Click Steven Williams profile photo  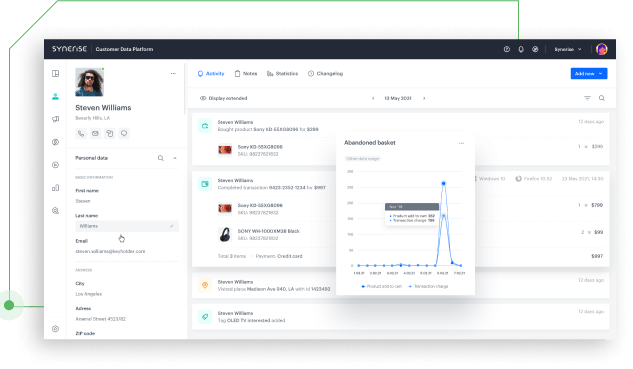(89, 82)
